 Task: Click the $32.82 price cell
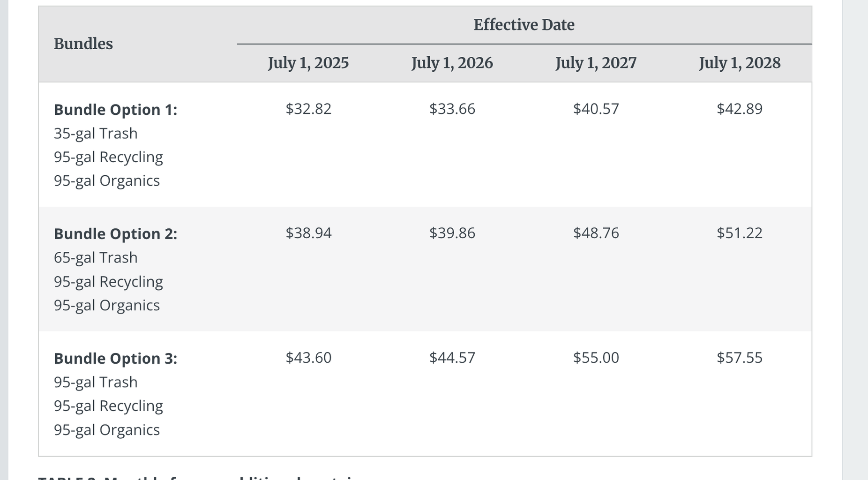pos(308,109)
